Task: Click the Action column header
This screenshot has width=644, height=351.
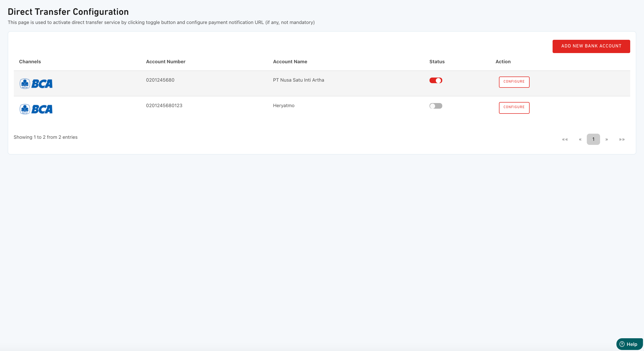Action: (x=503, y=62)
